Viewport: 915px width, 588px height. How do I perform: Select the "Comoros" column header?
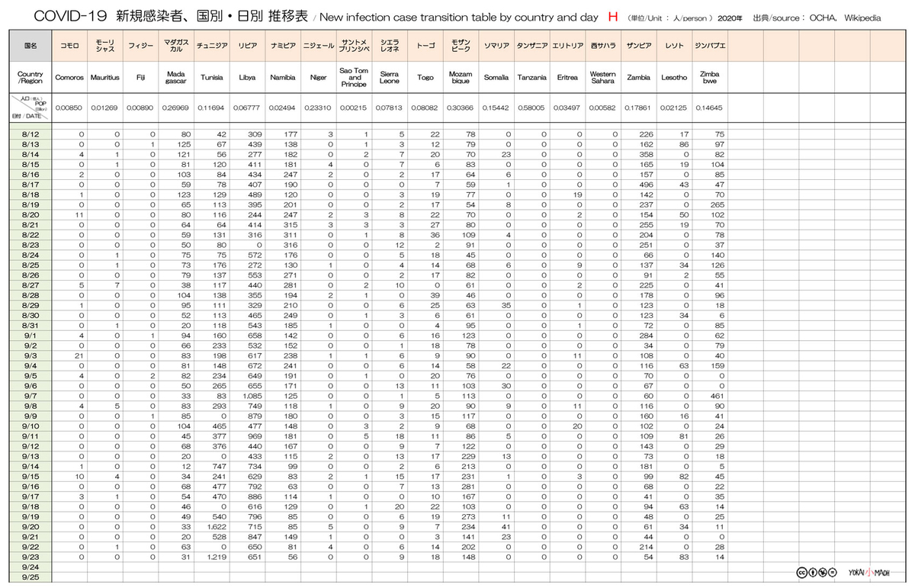[70, 78]
